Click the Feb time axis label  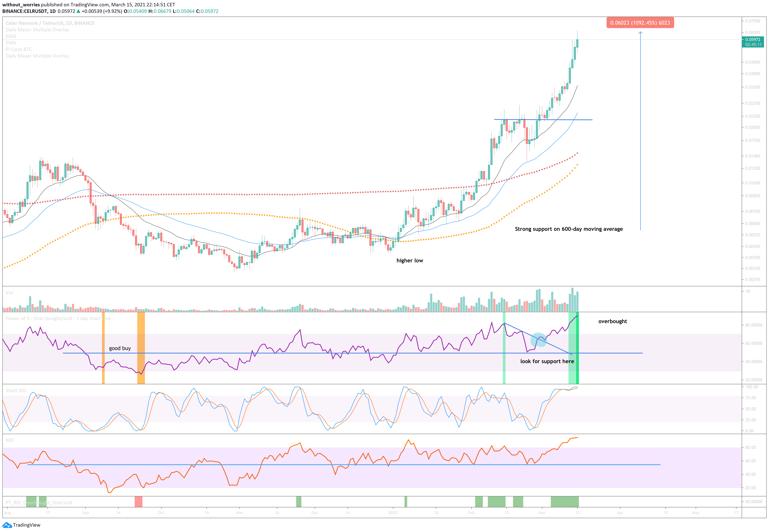[x=471, y=513]
